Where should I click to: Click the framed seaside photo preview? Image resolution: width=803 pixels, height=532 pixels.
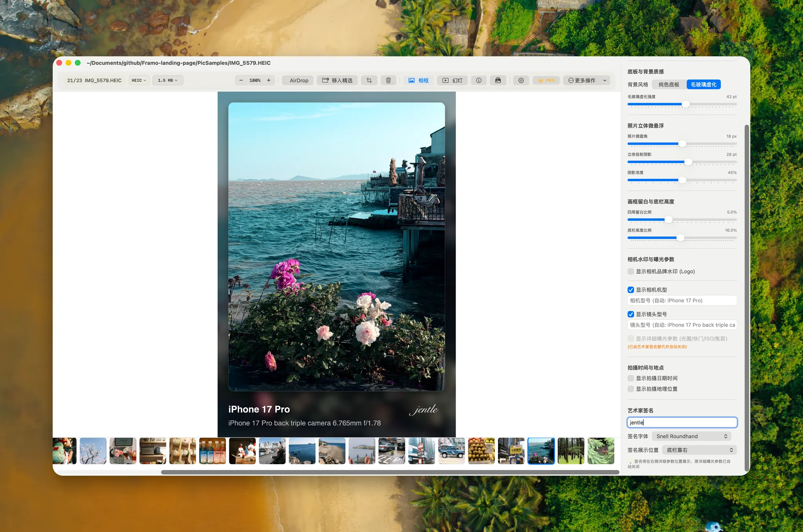tap(336, 247)
